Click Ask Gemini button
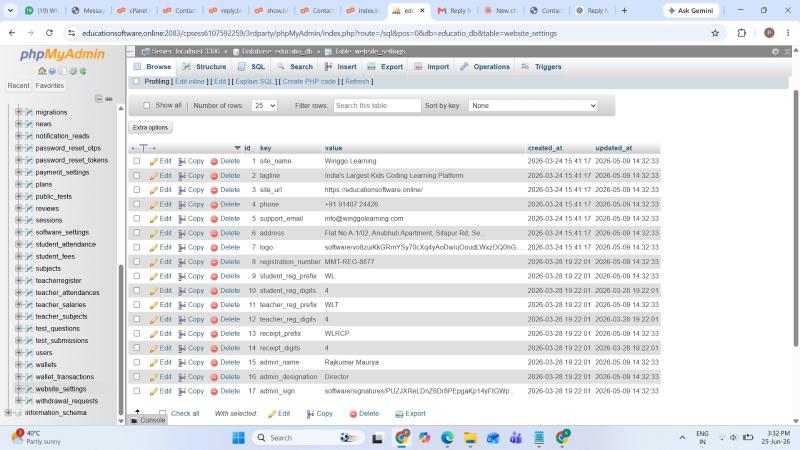800x450 pixels. (x=691, y=10)
